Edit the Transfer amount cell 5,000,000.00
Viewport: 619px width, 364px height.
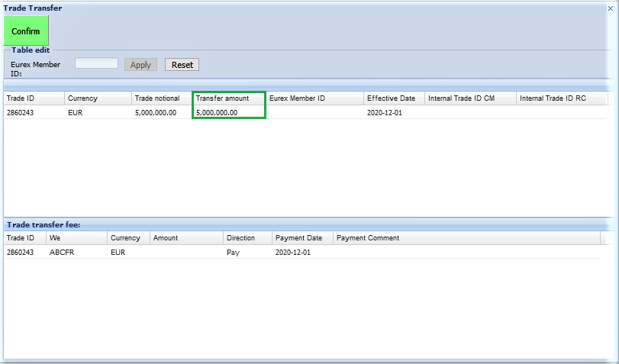coord(227,112)
